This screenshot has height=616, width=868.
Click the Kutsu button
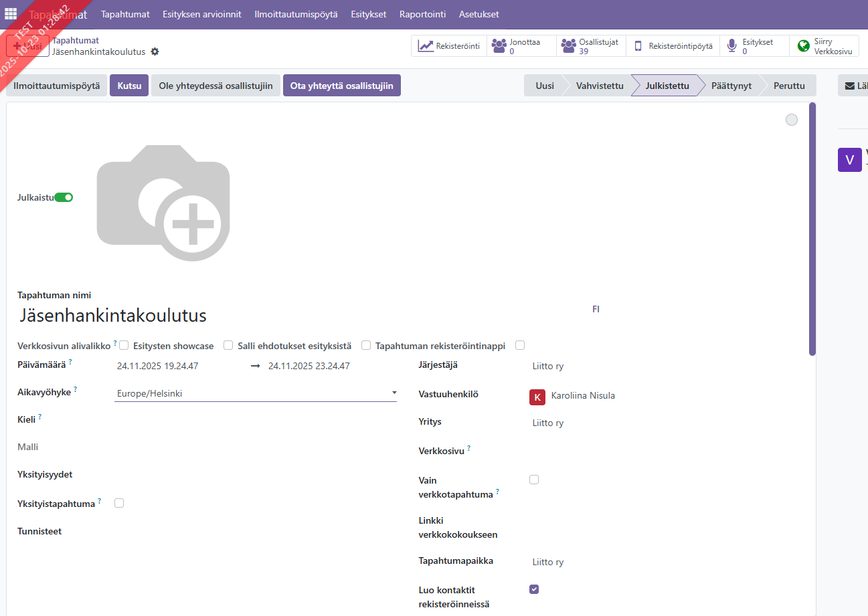tap(129, 86)
